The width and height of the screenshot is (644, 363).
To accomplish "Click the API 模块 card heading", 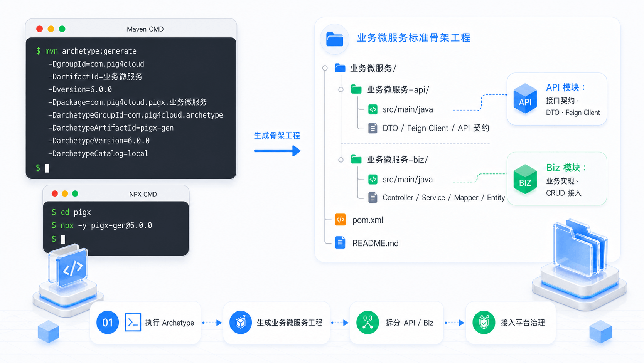I will click(566, 87).
